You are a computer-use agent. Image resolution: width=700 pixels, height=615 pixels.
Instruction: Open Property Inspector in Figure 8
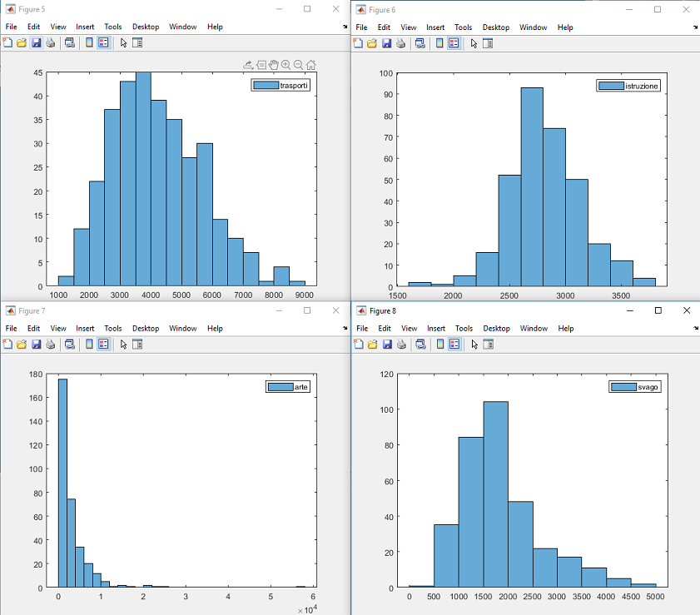point(489,344)
